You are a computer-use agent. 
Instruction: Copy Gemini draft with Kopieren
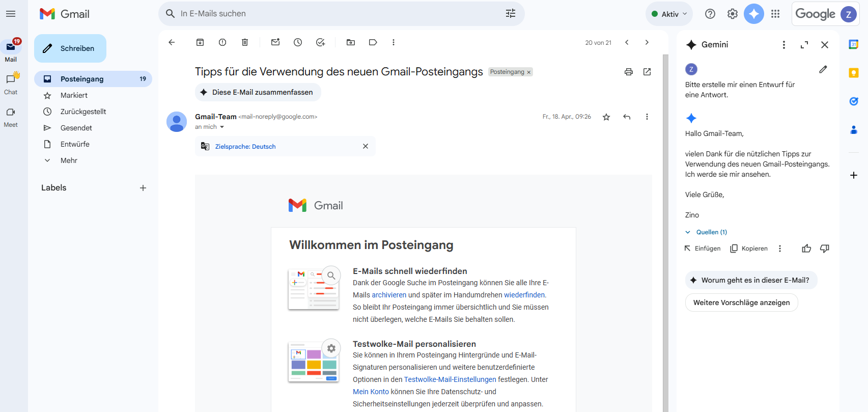pos(749,249)
